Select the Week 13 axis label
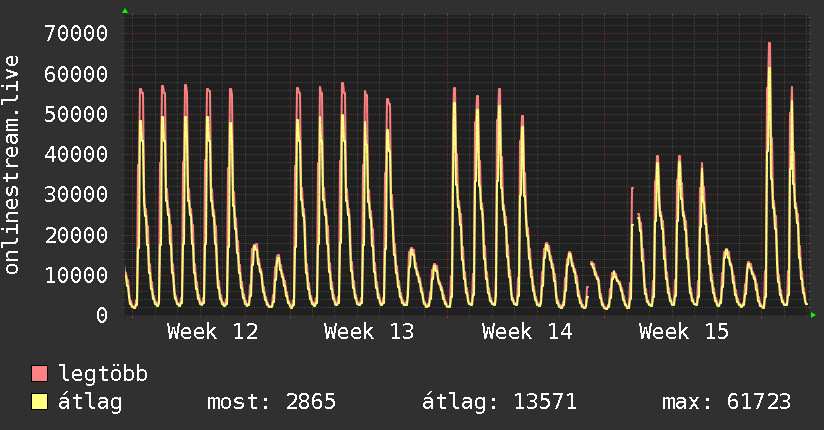Image resolution: width=824 pixels, height=430 pixels. 369,332
